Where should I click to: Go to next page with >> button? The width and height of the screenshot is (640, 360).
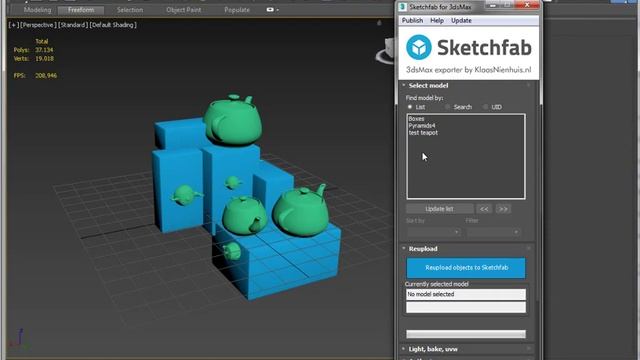click(503, 209)
